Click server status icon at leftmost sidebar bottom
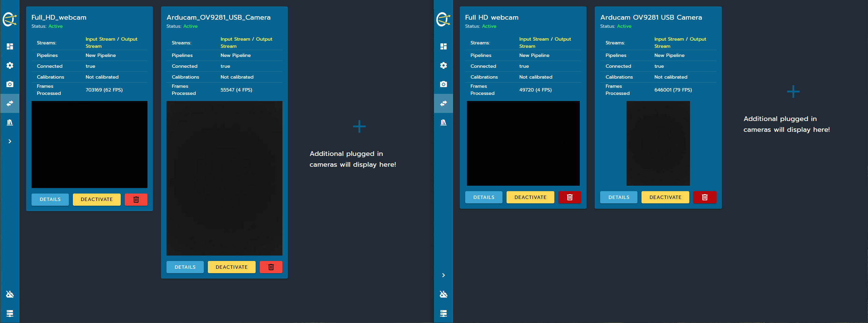The height and width of the screenshot is (323, 868). tap(10, 313)
